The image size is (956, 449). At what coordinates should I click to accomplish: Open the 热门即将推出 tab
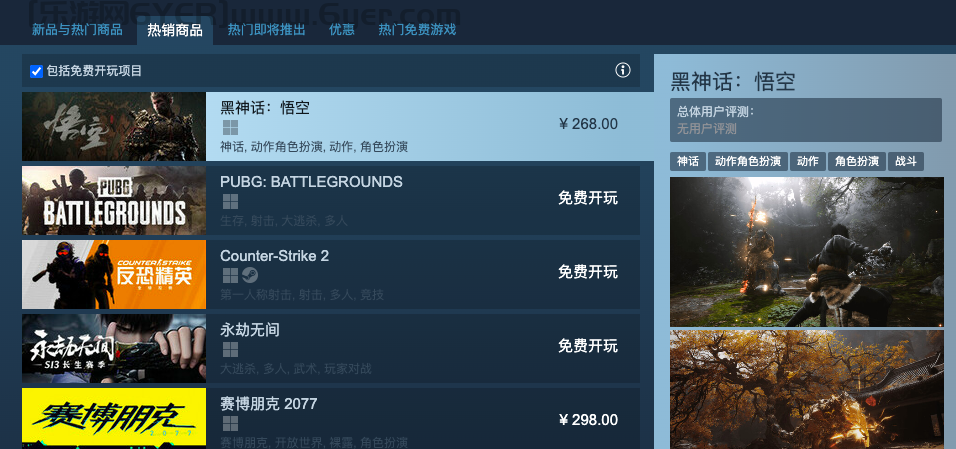tap(267, 30)
